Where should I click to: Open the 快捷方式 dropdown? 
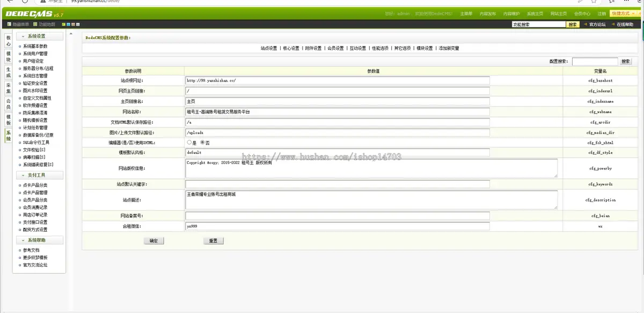point(623,13)
